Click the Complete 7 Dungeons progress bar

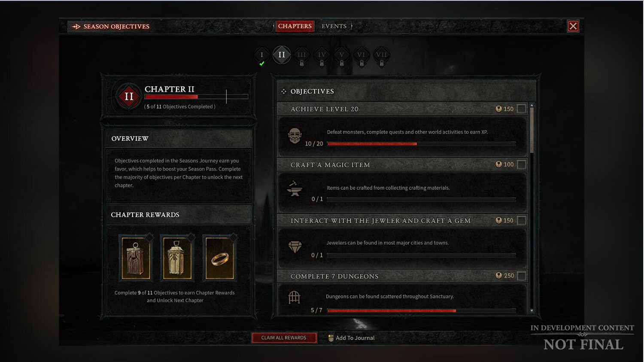[421, 310]
